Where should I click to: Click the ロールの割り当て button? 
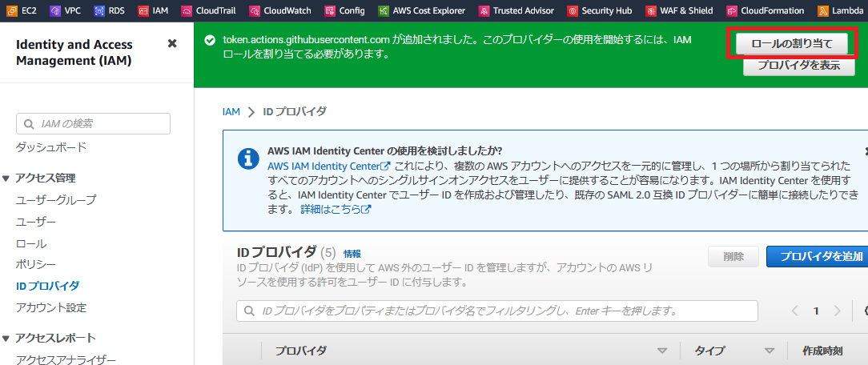792,43
